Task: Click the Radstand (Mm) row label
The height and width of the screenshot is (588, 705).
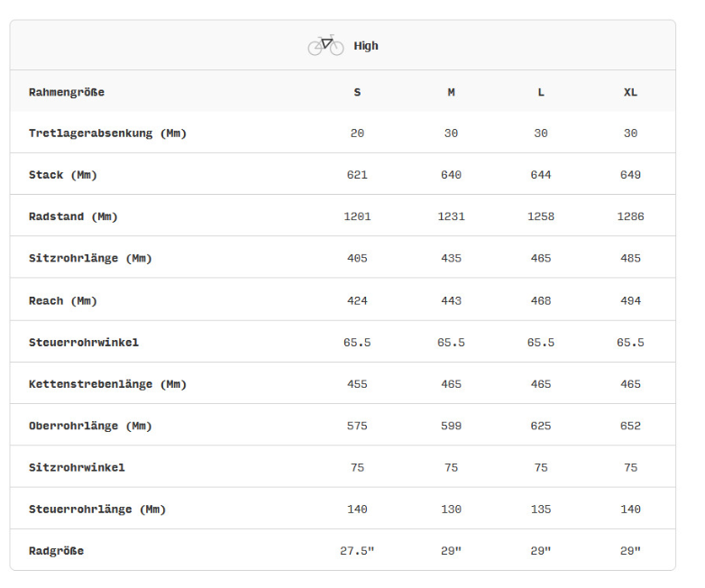Action: pos(73,216)
